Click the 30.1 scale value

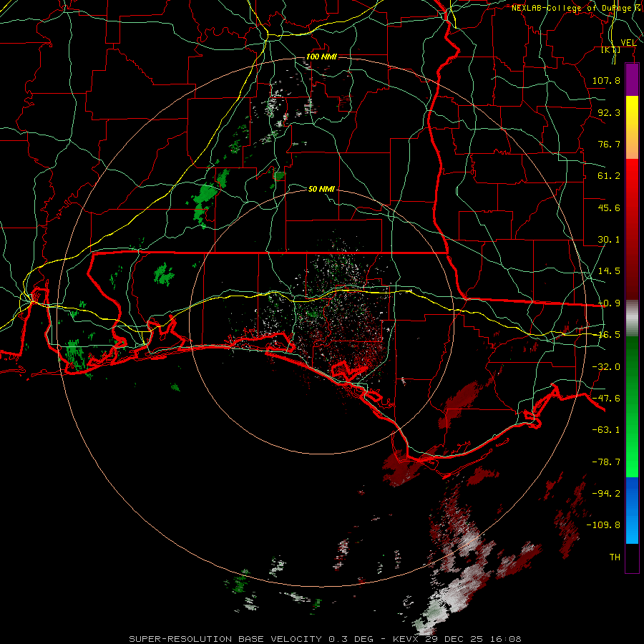[609, 240]
